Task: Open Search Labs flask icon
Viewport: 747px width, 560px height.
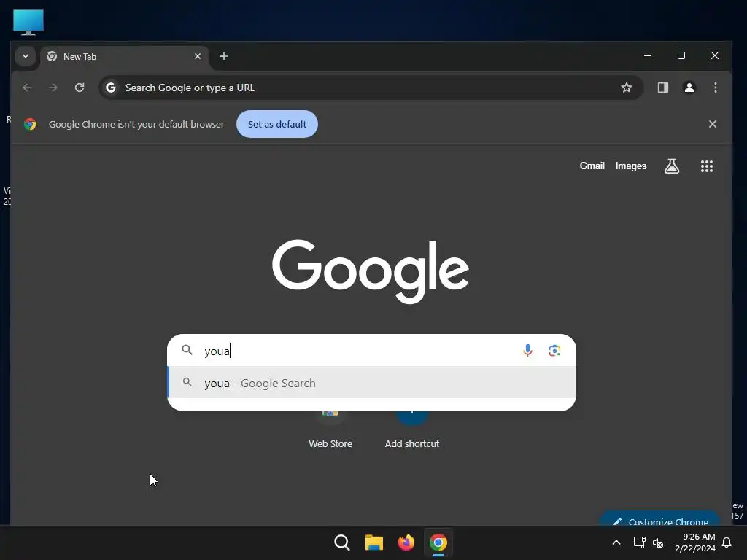Action: click(x=672, y=166)
